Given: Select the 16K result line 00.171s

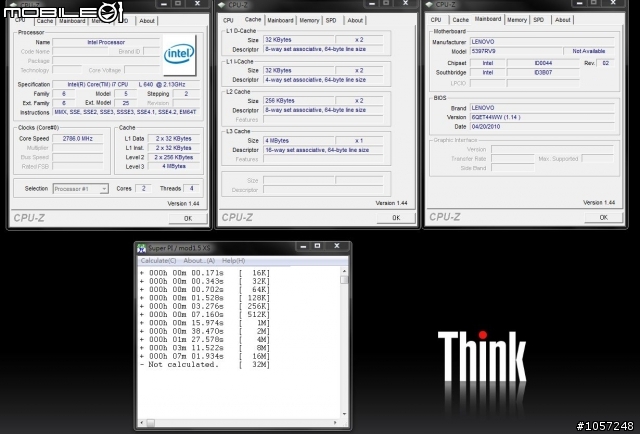Looking at the screenshot, I should pos(205,273).
